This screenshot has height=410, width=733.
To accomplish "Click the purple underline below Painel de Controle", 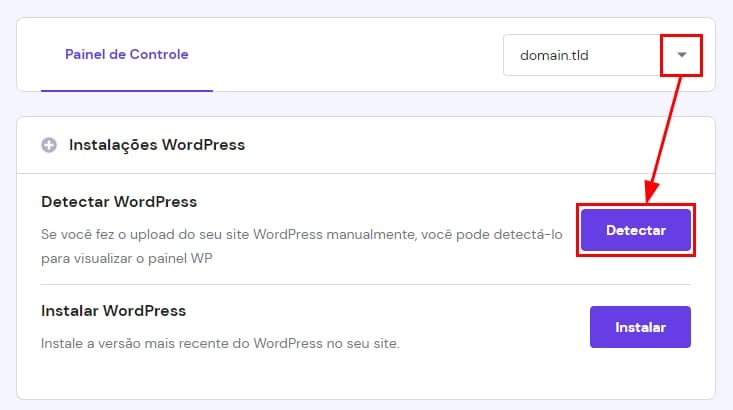I will [126, 90].
